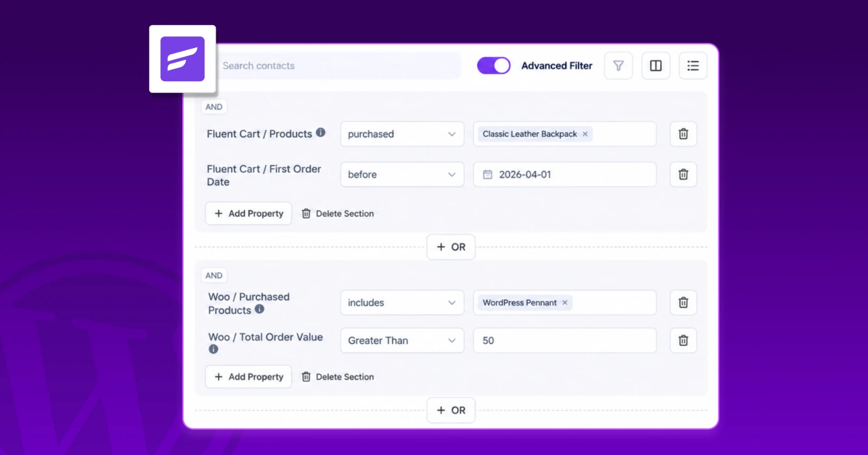
Task: Remove the WordPress Pennant tag
Action: [565, 302]
